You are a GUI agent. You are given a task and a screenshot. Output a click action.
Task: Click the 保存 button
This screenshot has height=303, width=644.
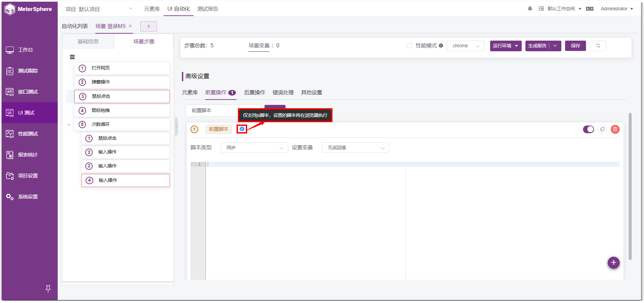point(575,46)
